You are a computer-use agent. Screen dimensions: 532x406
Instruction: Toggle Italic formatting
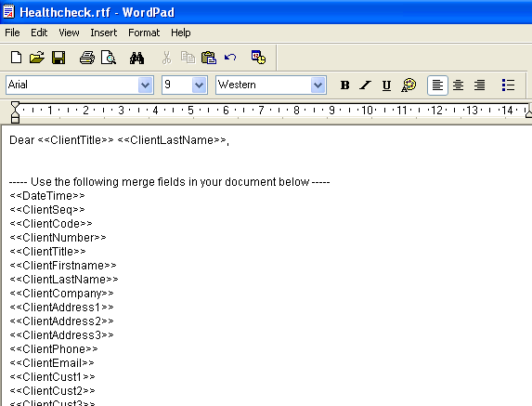366,85
